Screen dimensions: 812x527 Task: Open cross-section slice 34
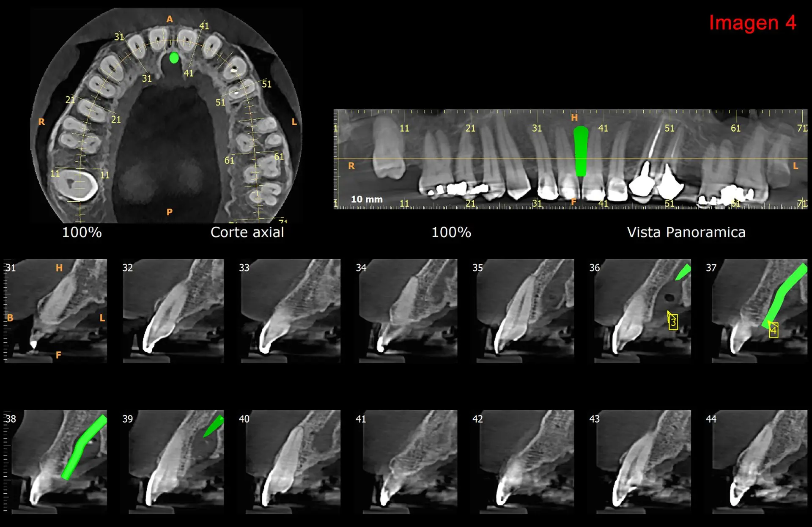[x=408, y=311]
